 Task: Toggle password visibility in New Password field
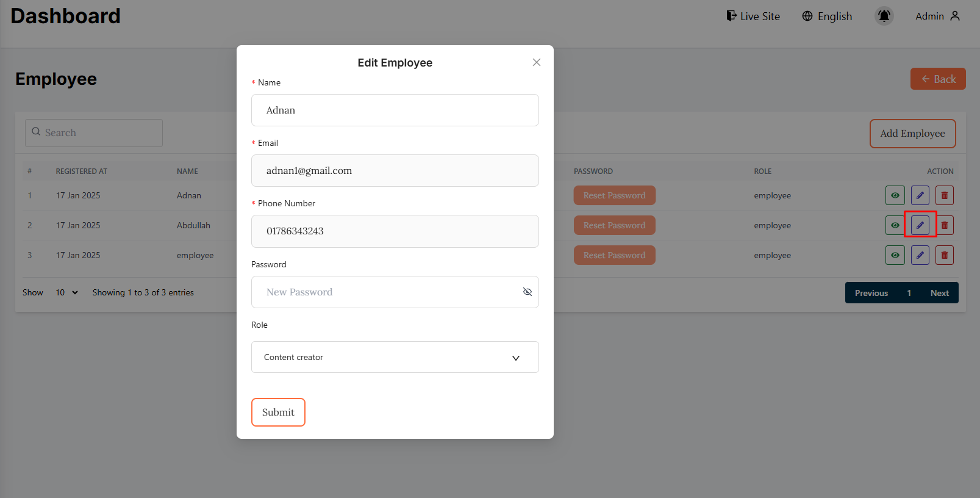(x=527, y=292)
